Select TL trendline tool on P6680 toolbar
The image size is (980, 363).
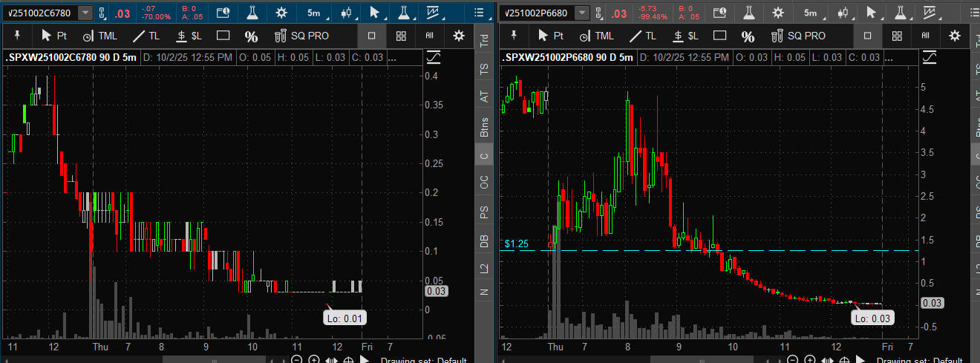(642, 35)
